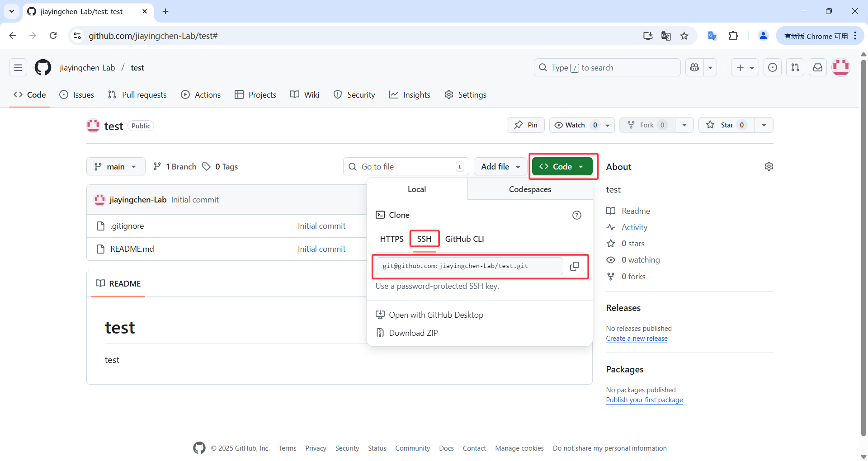This screenshot has height=461, width=868.
Task: Open the pull requests icon in header
Action: click(795, 68)
